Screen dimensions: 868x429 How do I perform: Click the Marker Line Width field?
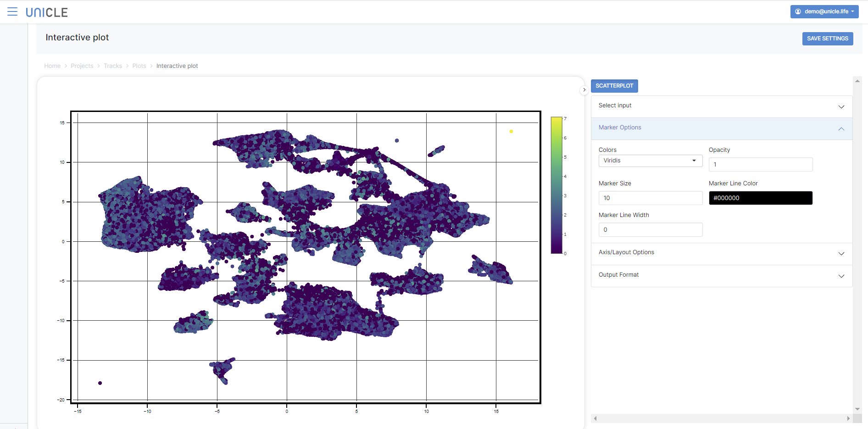tap(650, 229)
